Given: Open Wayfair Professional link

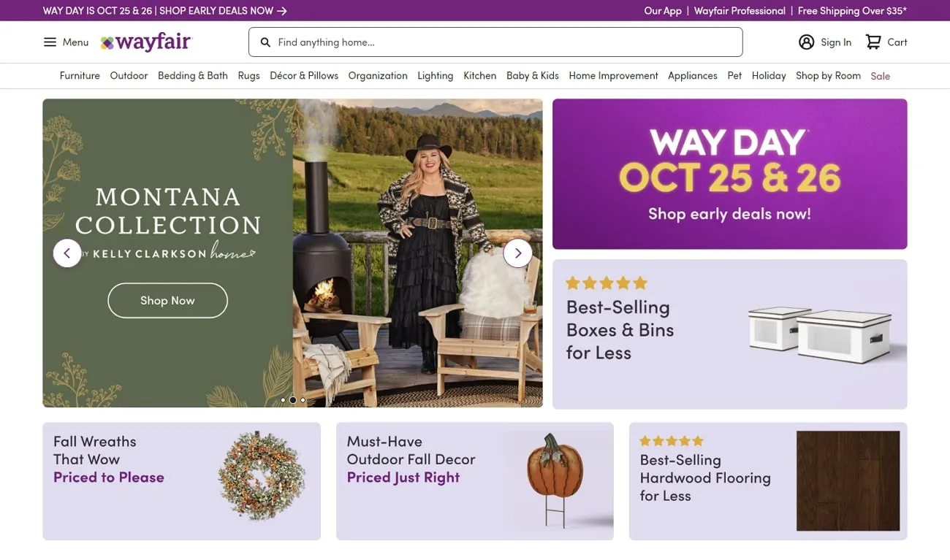Looking at the screenshot, I should coord(739,10).
